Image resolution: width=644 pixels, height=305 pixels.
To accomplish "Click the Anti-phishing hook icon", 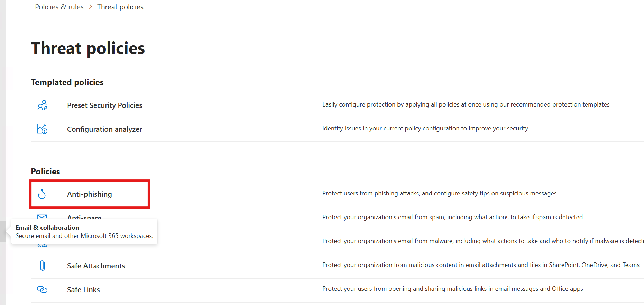I will pos(42,194).
